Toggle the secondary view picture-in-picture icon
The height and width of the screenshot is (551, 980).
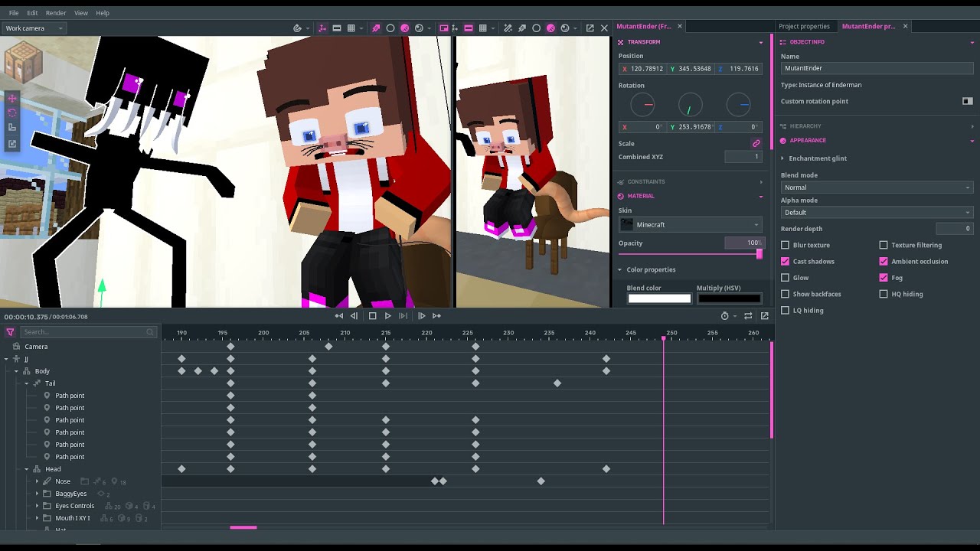pos(444,28)
